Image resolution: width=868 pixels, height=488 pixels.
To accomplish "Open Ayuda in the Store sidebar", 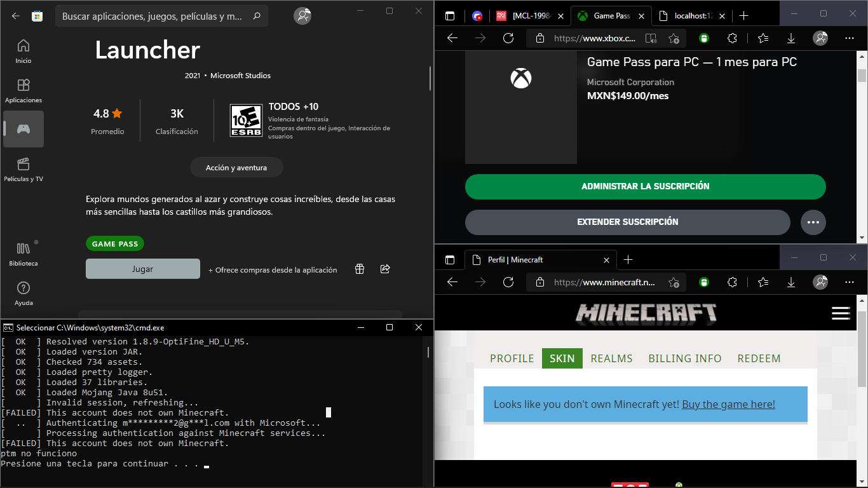I will coord(24,293).
